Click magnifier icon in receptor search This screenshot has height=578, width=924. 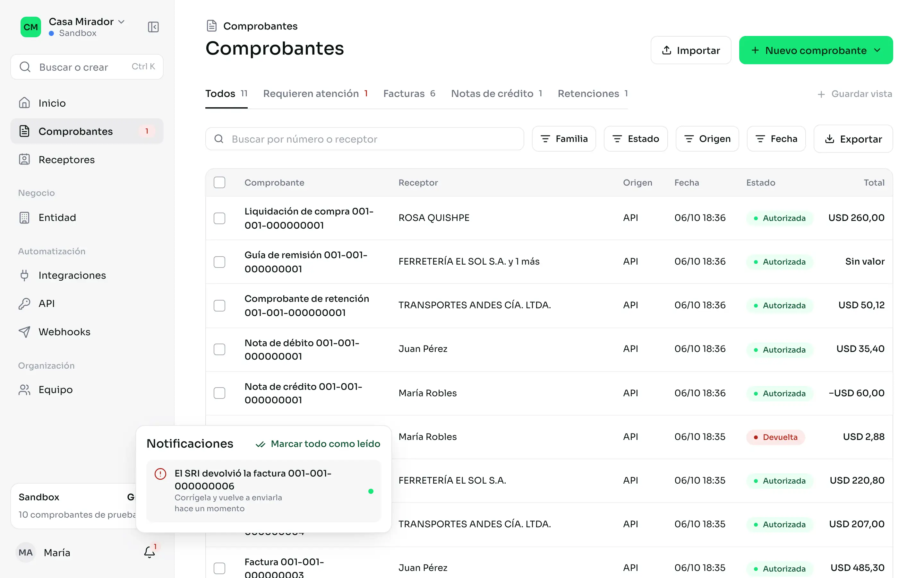(x=219, y=139)
